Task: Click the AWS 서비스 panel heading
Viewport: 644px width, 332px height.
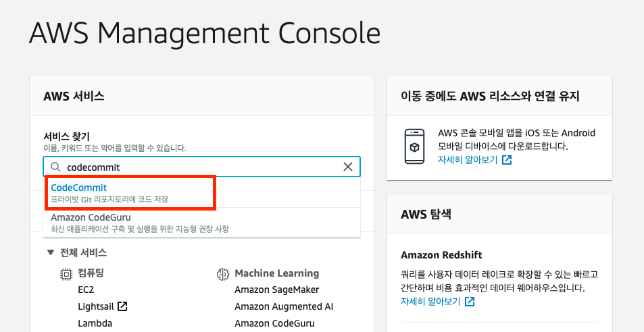Action: click(x=74, y=96)
